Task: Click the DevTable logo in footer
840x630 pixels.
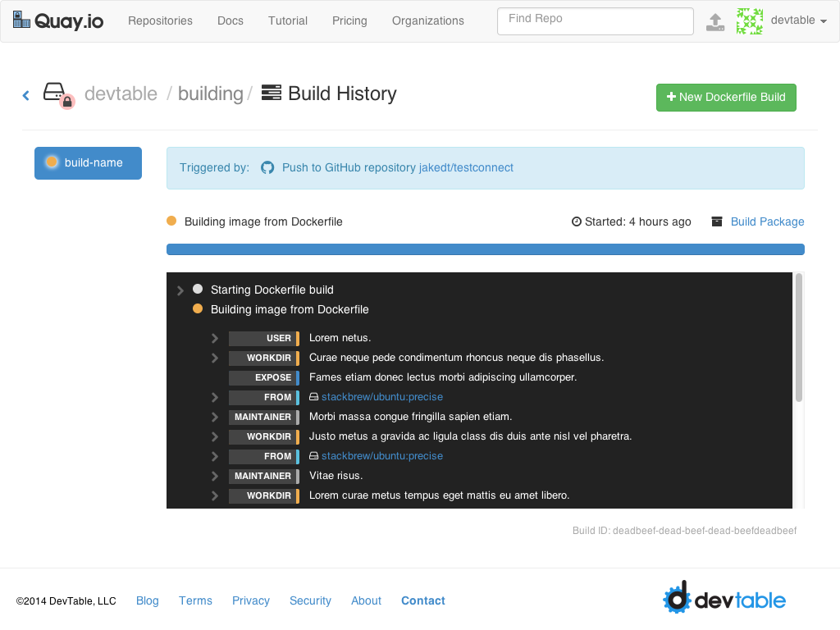Action: (724, 597)
